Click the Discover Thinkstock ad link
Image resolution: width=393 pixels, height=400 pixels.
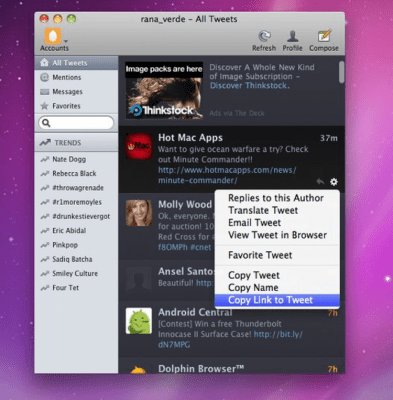[249, 86]
